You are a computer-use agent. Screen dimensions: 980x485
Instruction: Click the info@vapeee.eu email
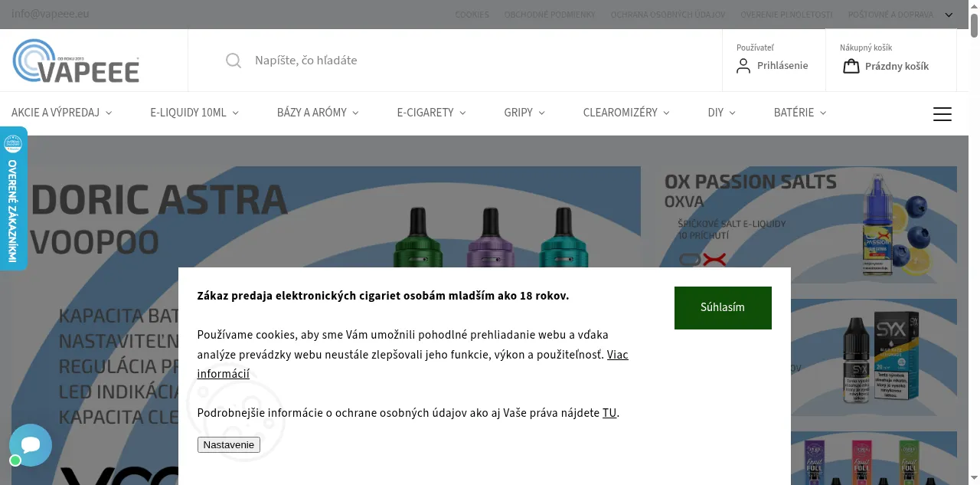tap(51, 14)
